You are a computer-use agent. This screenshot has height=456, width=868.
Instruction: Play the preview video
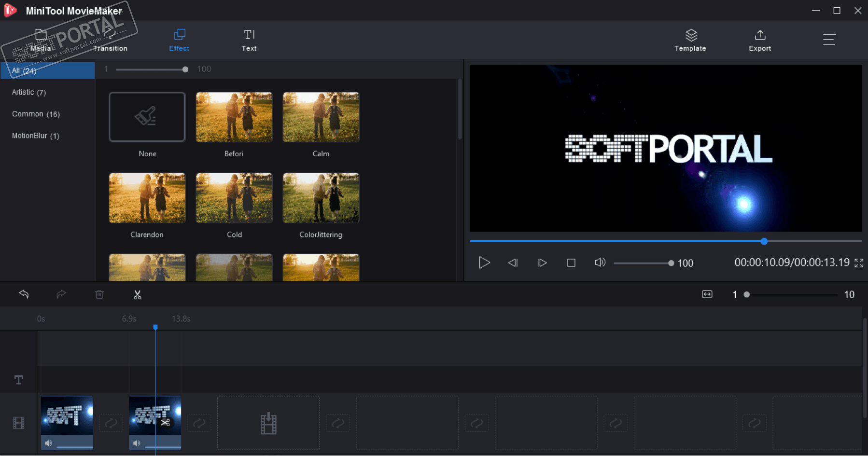[484, 263]
